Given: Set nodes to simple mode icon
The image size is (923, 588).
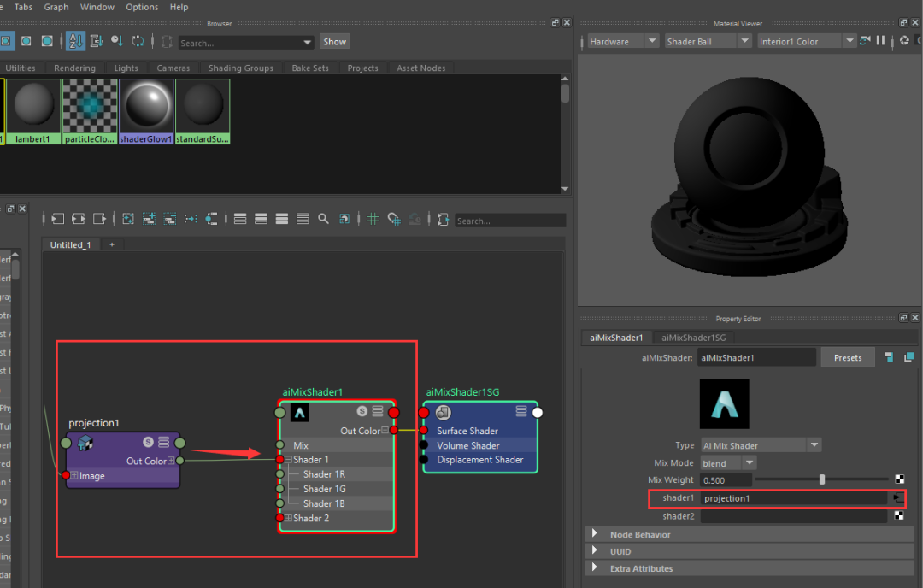Looking at the screenshot, I should tap(240, 219).
